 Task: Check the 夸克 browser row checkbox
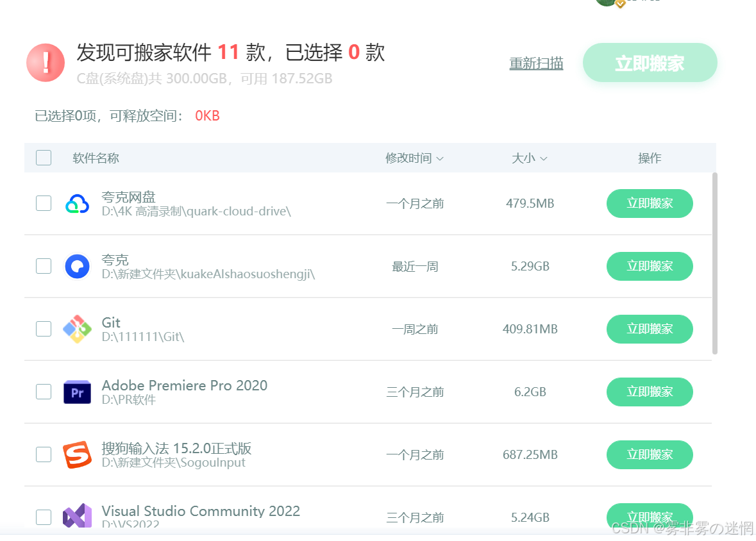pyautogui.click(x=44, y=266)
